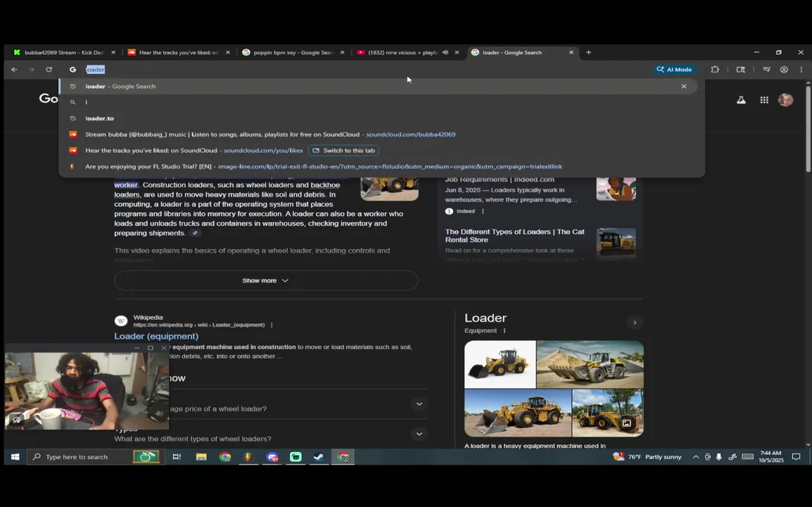Open the notification center icon
The width and height of the screenshot is (812, 507).
point(796,457)
